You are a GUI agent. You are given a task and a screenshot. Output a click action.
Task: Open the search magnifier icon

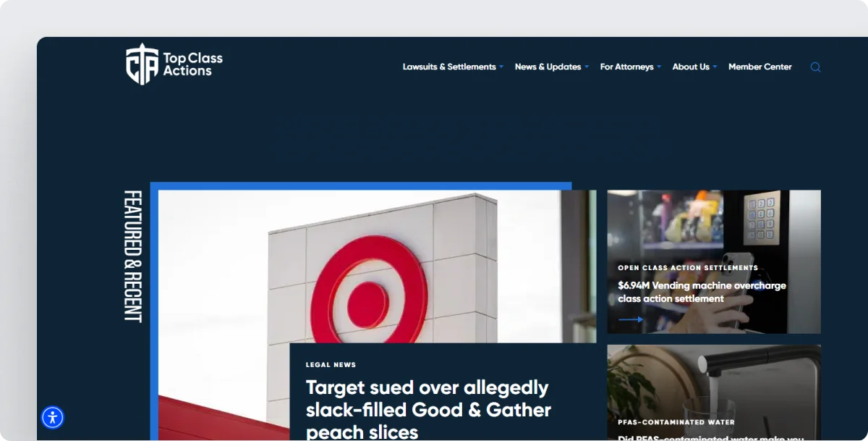(815, 67)
